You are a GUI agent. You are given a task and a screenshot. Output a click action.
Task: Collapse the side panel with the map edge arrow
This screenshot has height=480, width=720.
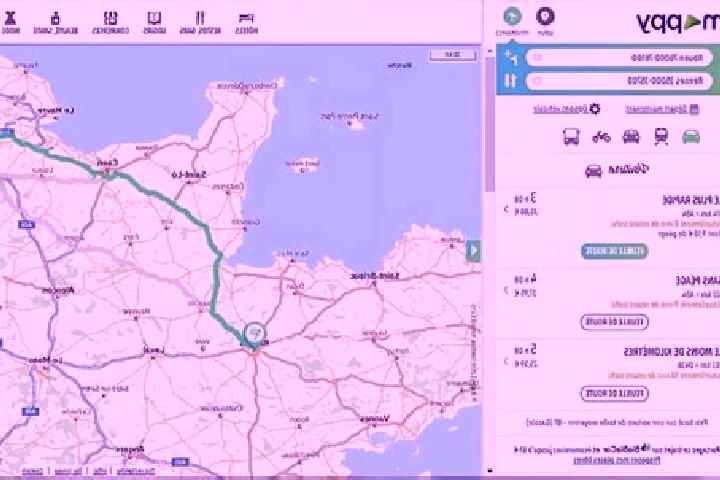click(473, 251)
